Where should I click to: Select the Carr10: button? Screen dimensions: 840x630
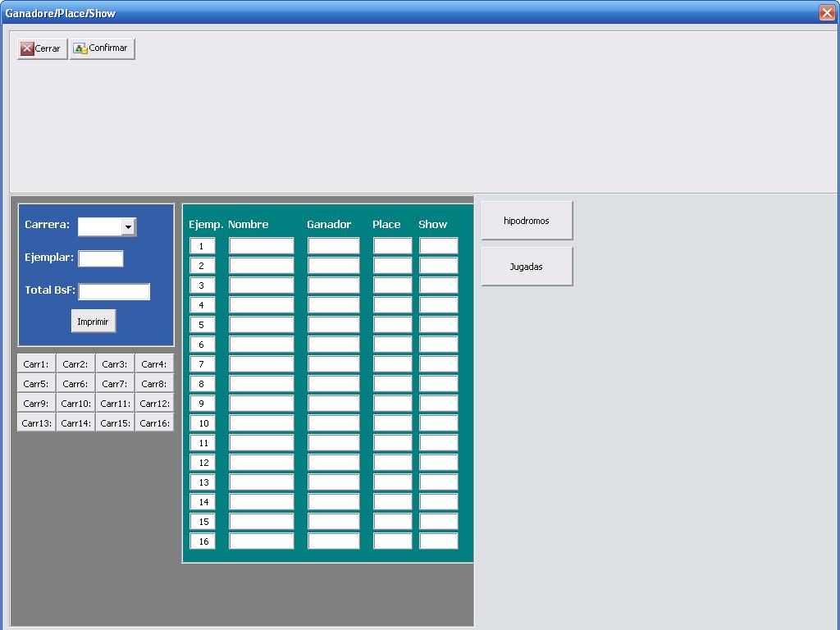pos(75,404)
